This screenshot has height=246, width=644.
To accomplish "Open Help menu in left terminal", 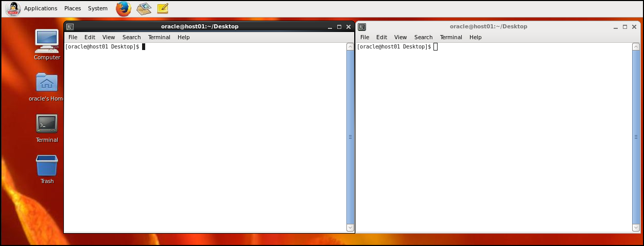I will click(184, 37).
